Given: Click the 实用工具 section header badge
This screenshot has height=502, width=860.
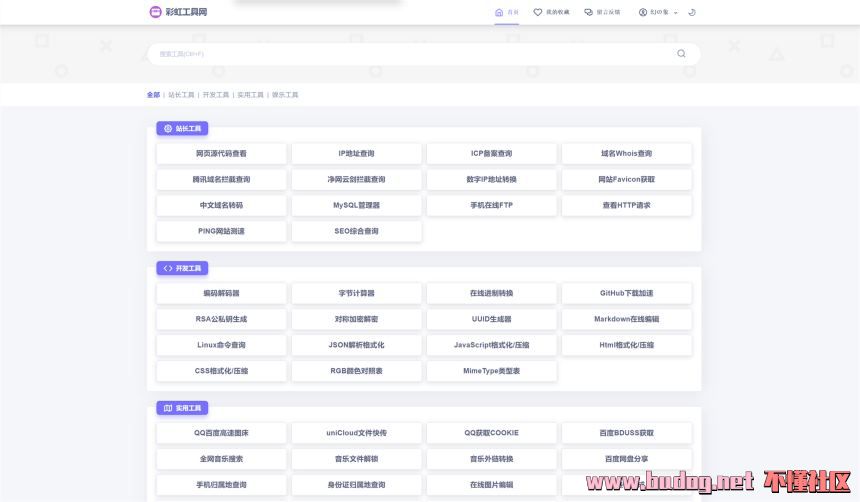Looking at the screenshot, I should coord(182,408).
